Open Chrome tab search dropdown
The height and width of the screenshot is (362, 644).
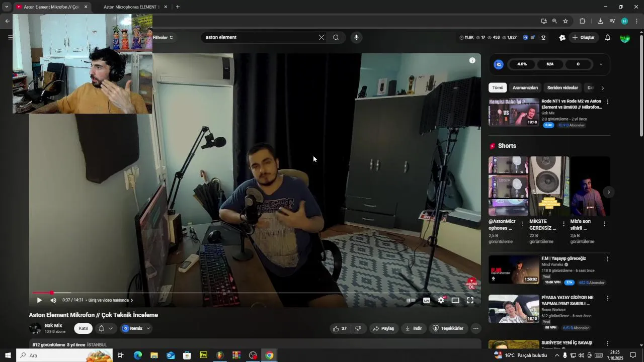point(7,7)
